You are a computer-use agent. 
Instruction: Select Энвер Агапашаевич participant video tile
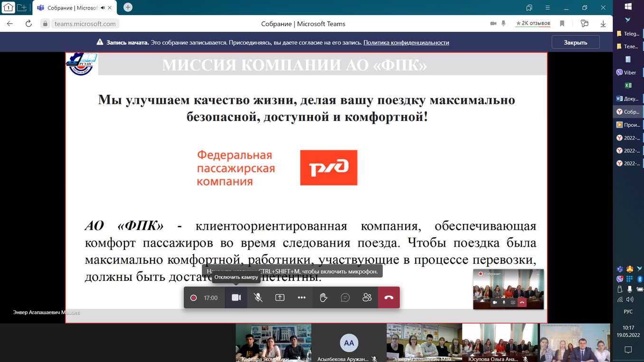click(x=424, y=343)
